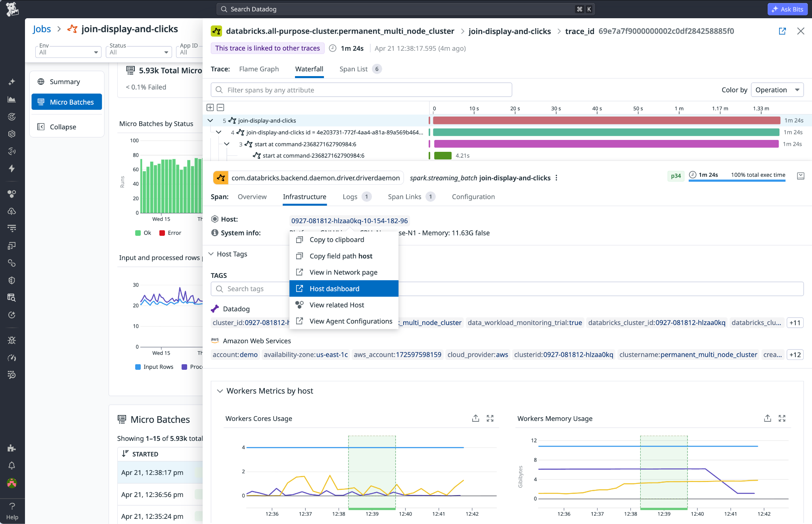Export Workers Cores Usage graph
The width and height of the screenshot is (812, 524).
(x=475, y=418)
